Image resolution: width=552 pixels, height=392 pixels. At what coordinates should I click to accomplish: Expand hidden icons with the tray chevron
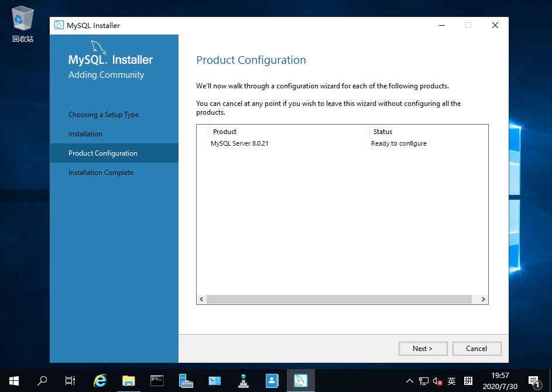point(409,380)
